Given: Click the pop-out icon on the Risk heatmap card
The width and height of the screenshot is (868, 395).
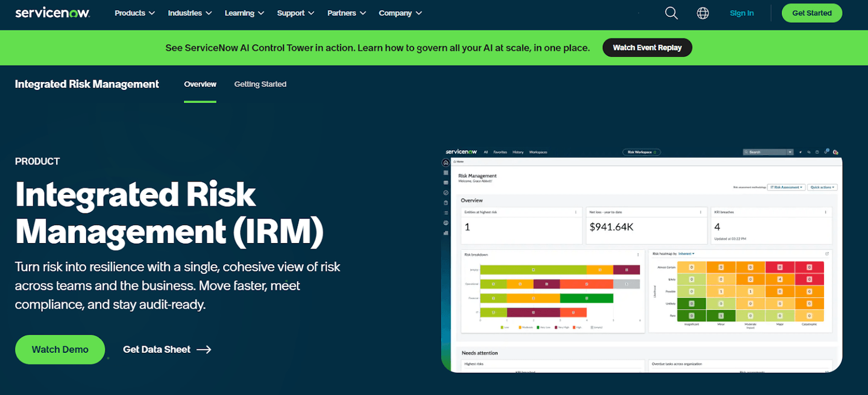Looking at the screenshot, I should tap(827, 254).
